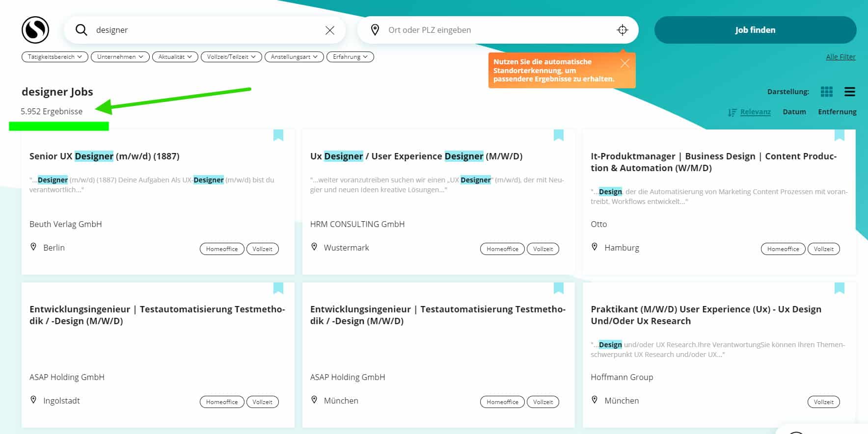Click Homeoffice tag on Beuth Verlag card
This screenshot has width=868, height=434.
click(222, 249)
